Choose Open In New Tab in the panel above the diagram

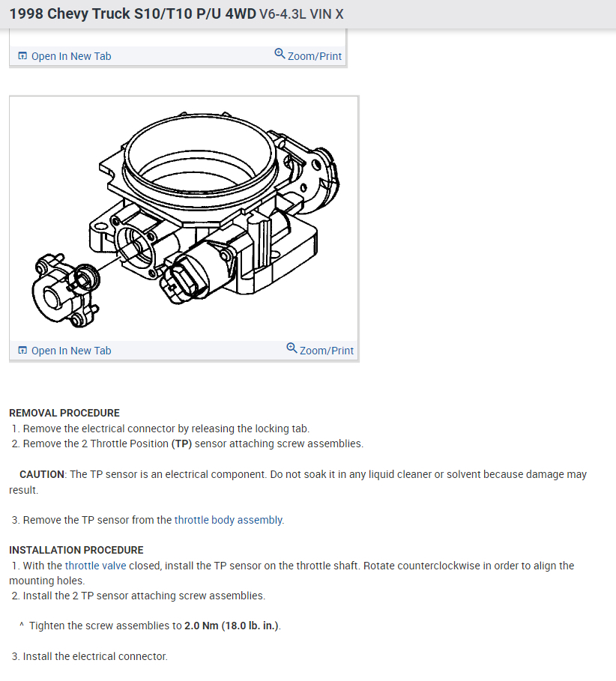[x=64, y=56]
